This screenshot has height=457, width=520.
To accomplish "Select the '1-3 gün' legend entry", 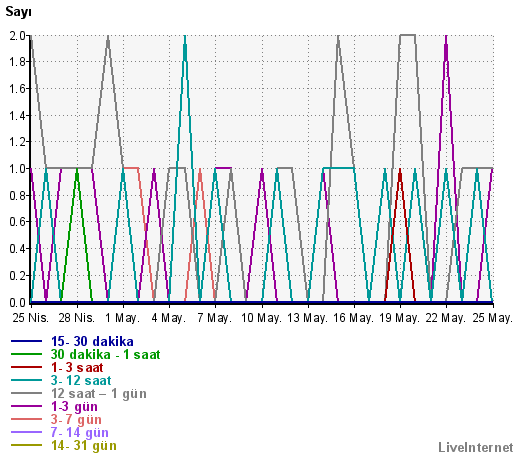I will (74, 406).
